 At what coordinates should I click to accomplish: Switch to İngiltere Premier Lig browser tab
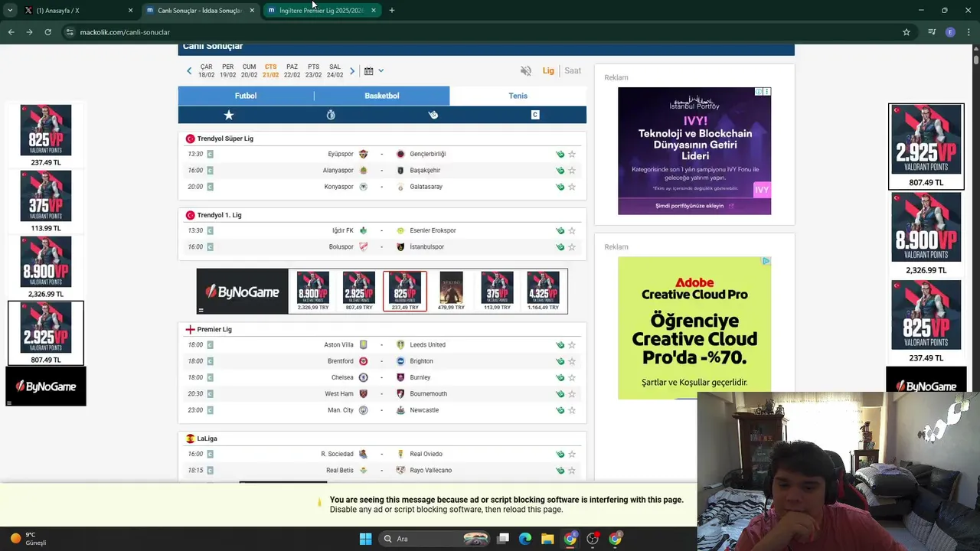(322, 11)
